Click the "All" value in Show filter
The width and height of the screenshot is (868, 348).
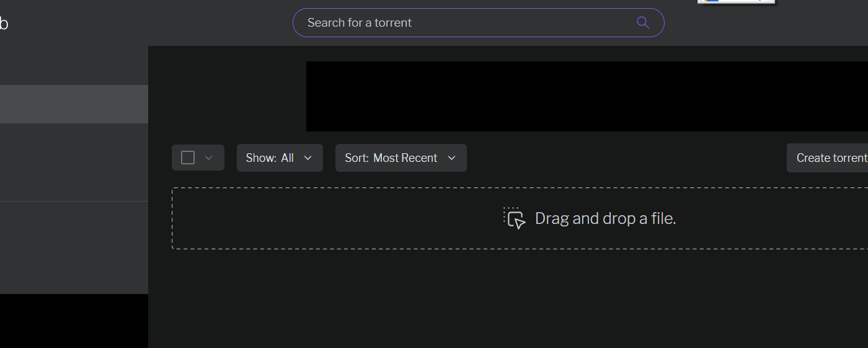tap(287, 158)
